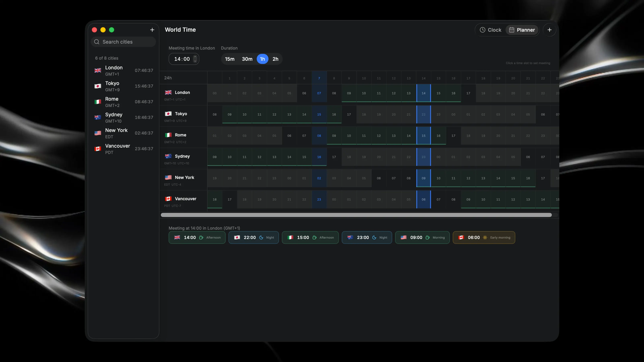Select the 15m duration option
Image resolution: width=644 pixels, height=362 pixels.
point(229,59)
